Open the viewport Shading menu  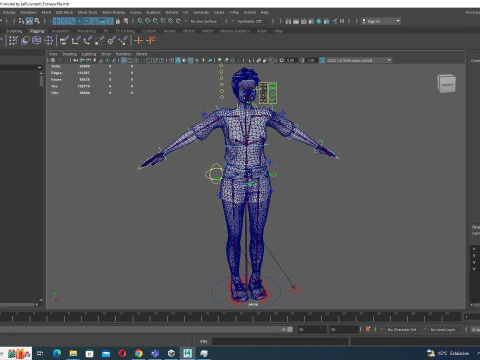69,54
